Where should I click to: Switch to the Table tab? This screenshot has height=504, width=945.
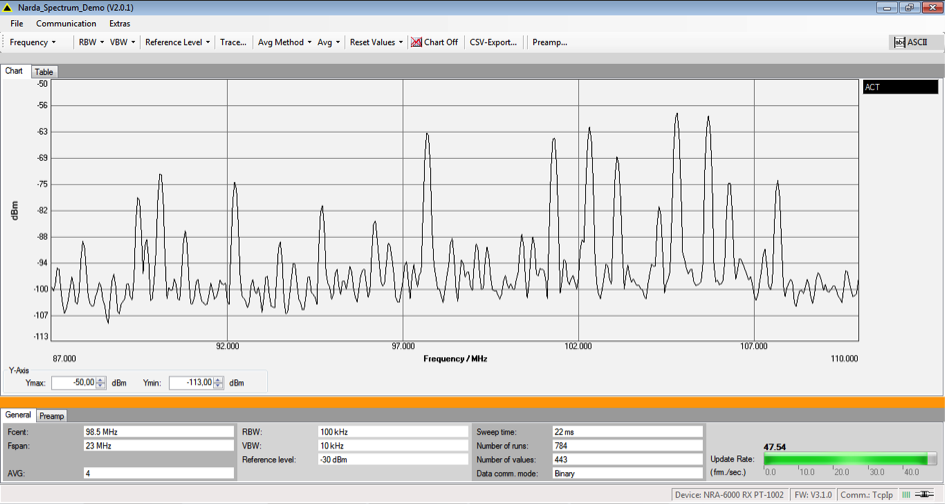(44, 72)
